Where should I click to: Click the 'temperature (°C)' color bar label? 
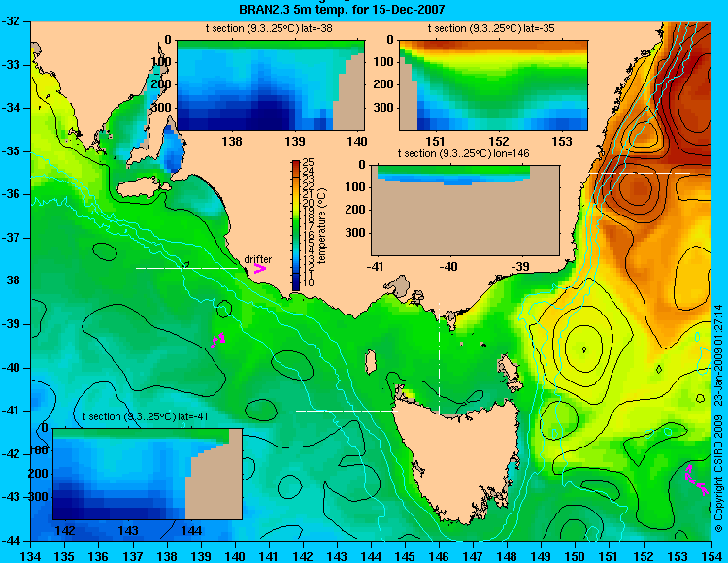coord(323,226)
